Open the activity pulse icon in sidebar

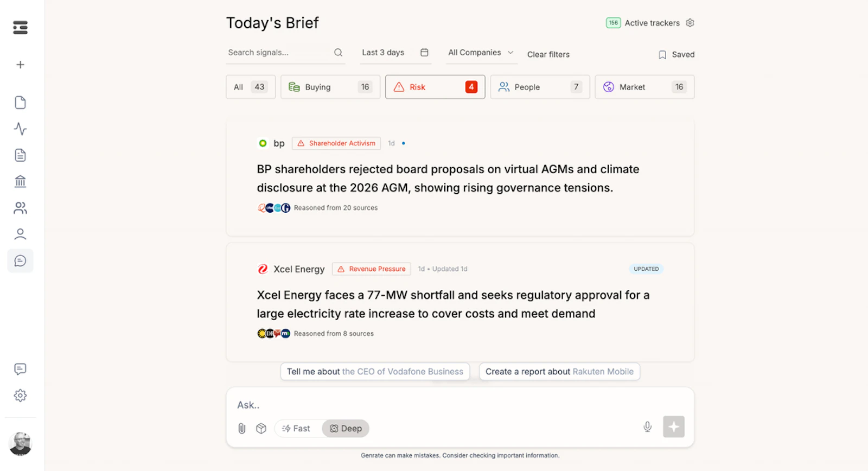(x=20, y=129)
